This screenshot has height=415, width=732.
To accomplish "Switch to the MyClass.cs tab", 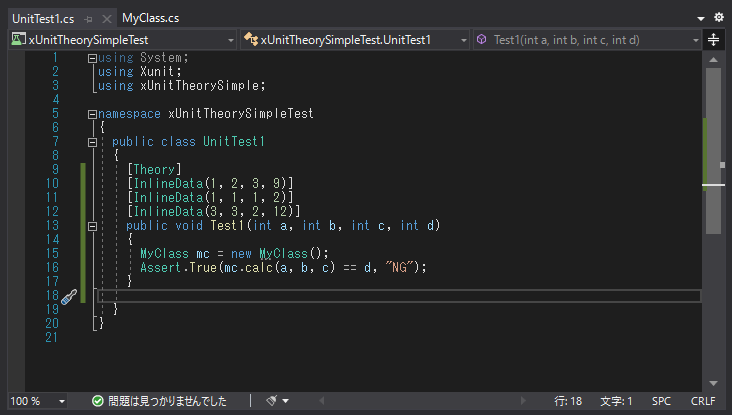I will click(x=150, y=18).
